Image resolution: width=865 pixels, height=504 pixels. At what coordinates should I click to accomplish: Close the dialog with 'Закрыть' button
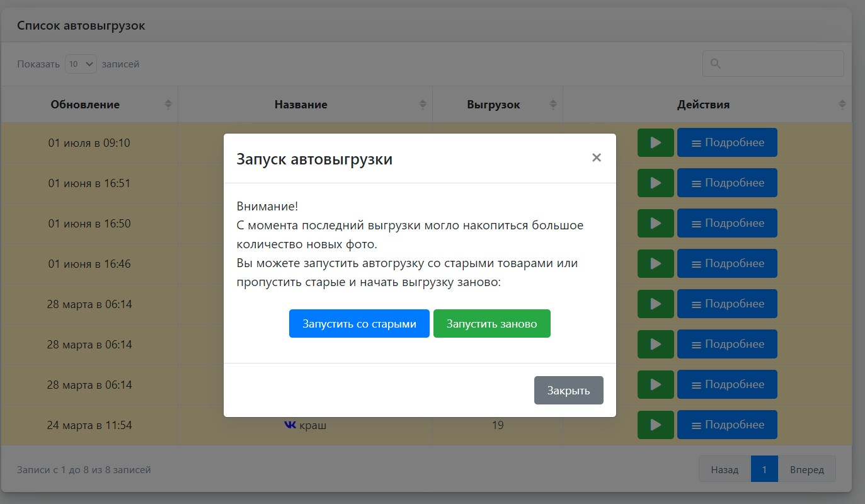pos(568,391)
